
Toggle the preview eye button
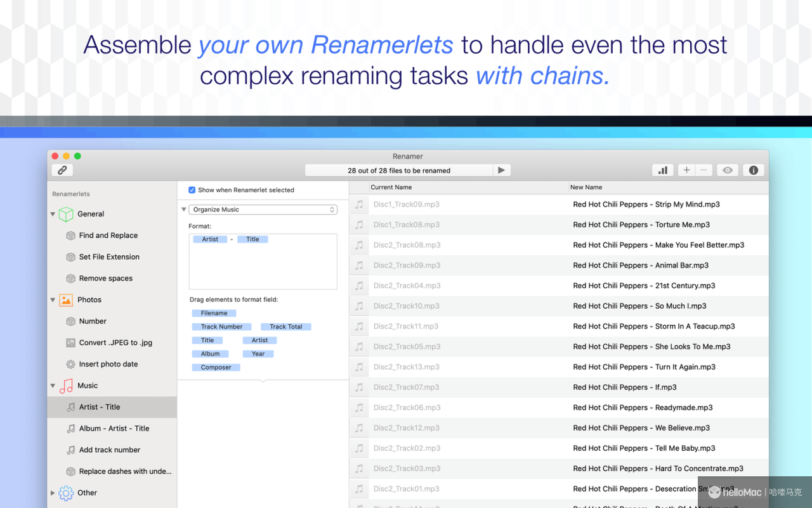728,170
